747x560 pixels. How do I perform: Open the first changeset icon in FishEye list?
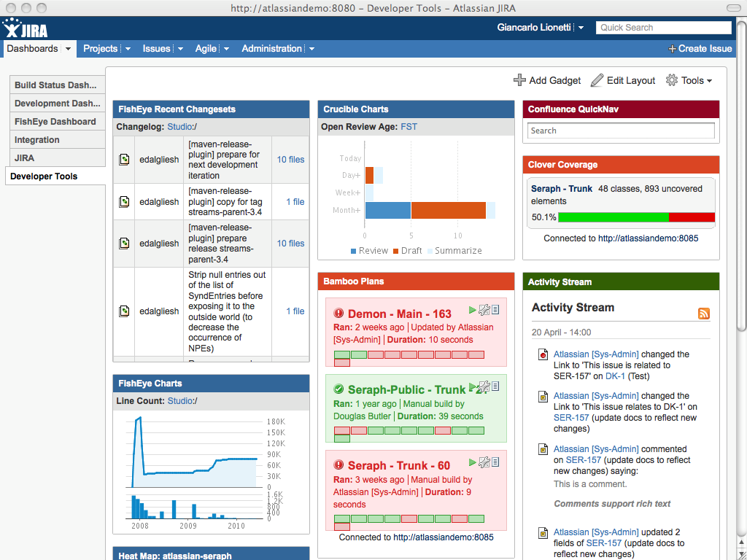[125, 160]
